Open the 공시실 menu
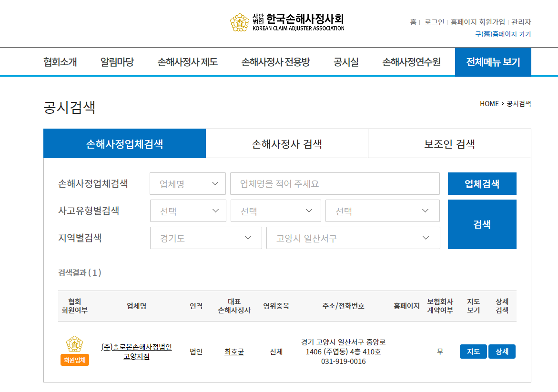Image resolution: width=558 pixels, height=392 pixels. (346, 62)
